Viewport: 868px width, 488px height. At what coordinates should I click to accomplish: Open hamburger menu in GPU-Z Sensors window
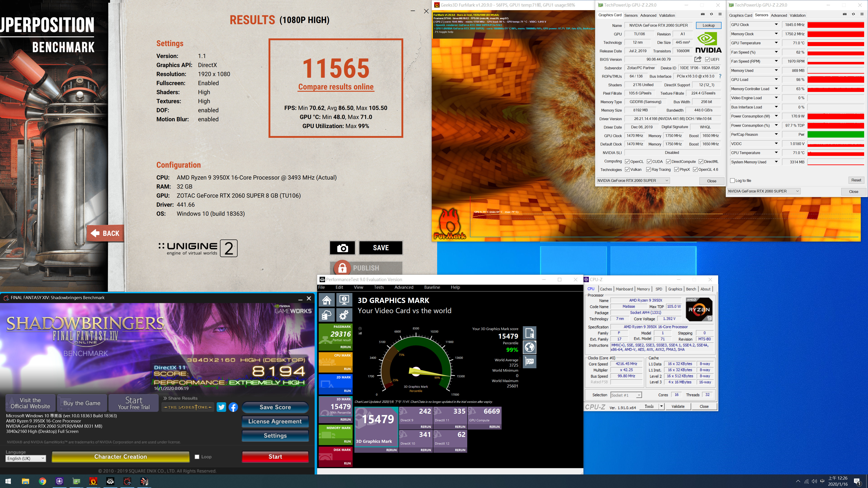coord(862,14)
